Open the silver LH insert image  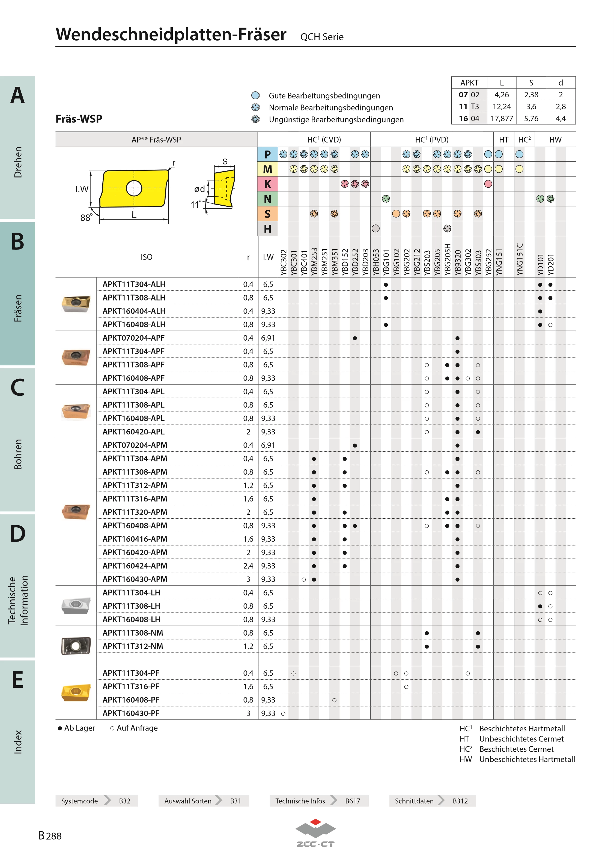click(76, 606)
